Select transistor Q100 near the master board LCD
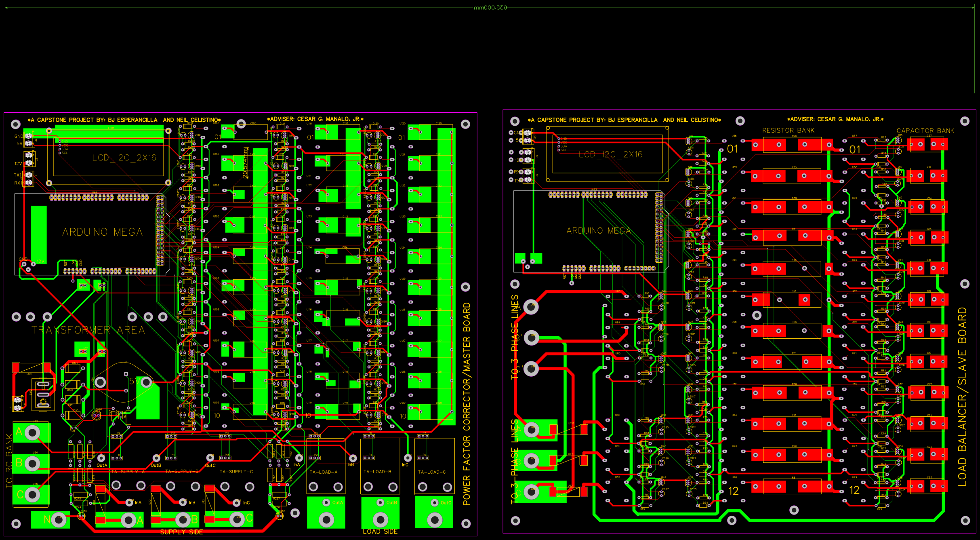Viewport: 980px width, 540px height. (x=191, y=135)
